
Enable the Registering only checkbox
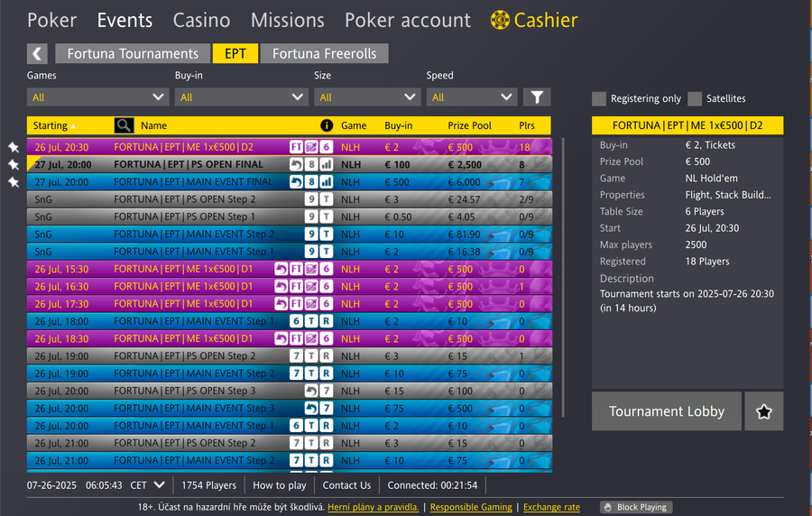[x=599, y=99]
